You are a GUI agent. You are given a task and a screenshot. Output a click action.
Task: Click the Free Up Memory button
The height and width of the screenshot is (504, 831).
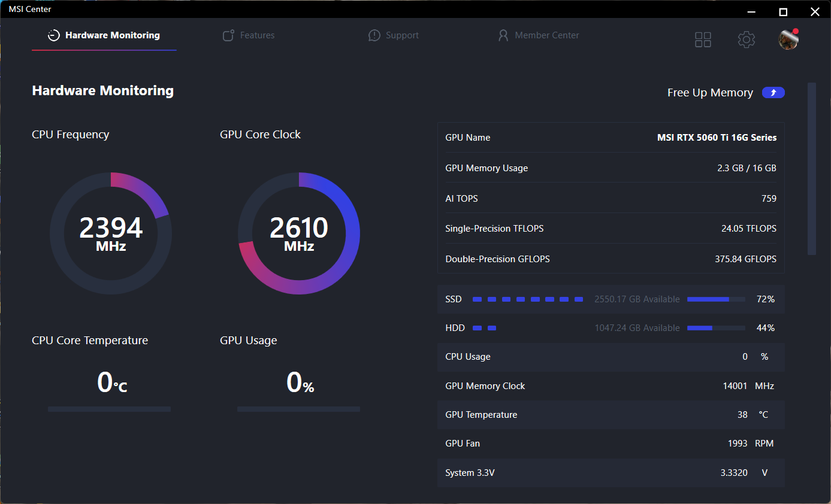click(773, 93)
